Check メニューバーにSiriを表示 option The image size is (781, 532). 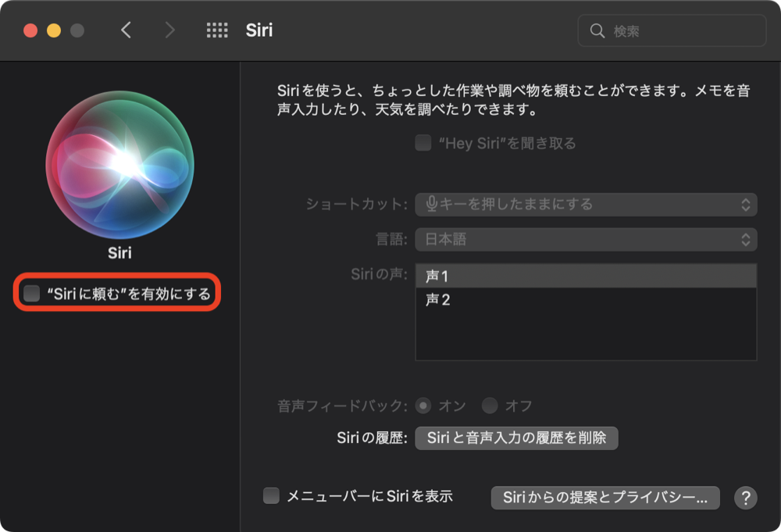point(272,495)
